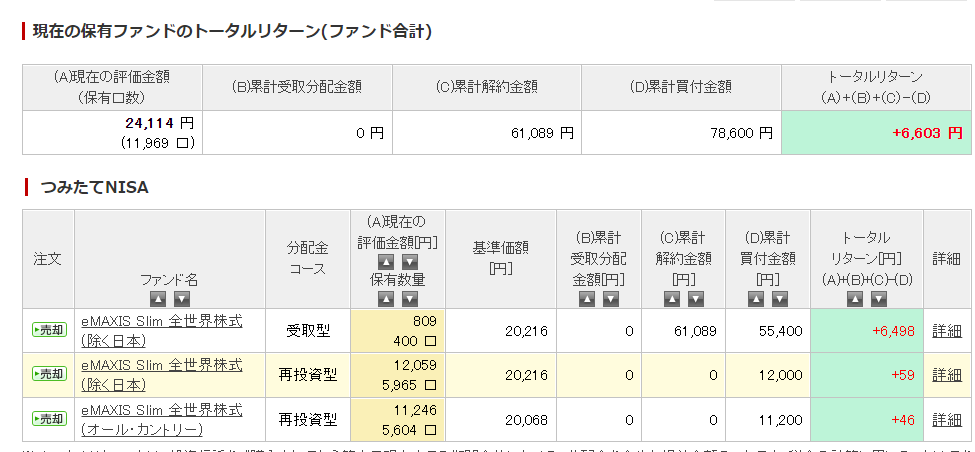
Task: Open eMAXIS Slim (除く日本) 再投資型 fund link
Action: pos(162,375)
